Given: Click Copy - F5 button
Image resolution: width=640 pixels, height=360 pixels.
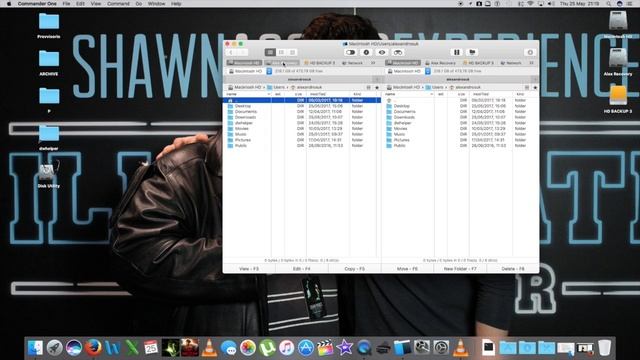Looking at the screenshot, I should pos(354,269).
